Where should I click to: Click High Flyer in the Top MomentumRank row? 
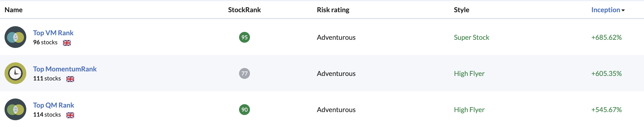[x=469, y=74]
